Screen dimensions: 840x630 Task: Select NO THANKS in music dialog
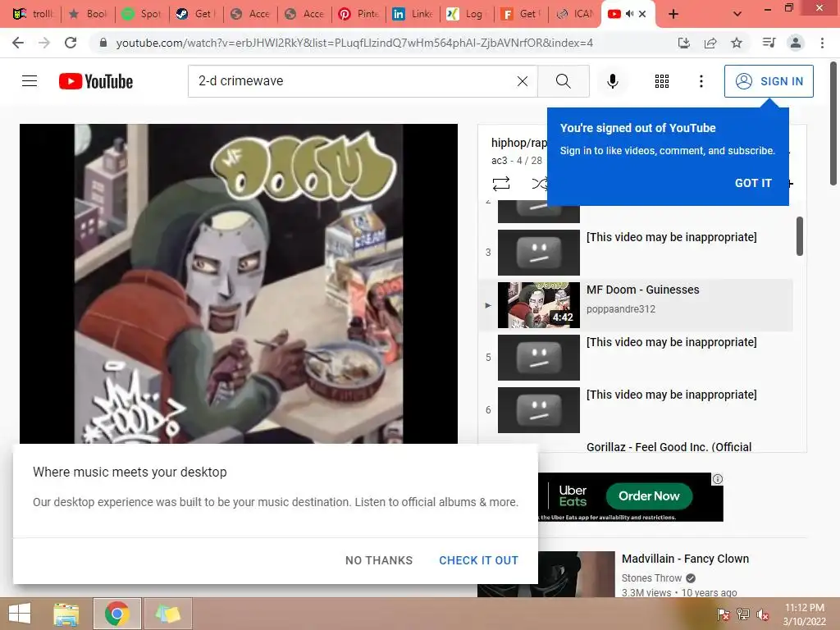coord(379,560)
